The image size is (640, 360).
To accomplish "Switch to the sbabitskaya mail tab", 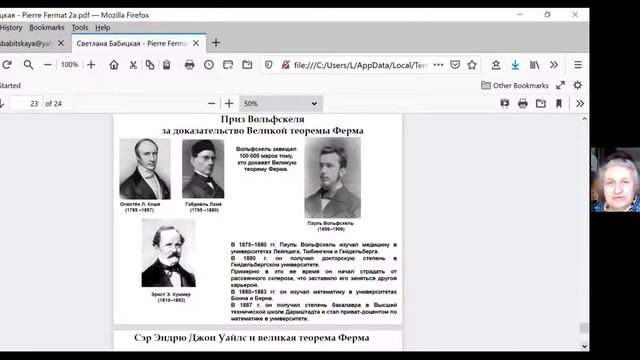I will 27,43.
